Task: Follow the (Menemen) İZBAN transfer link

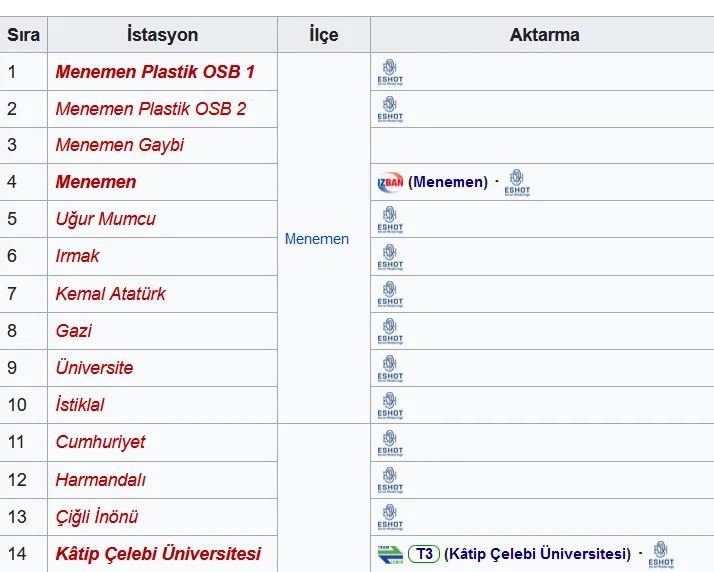Action: pyautogui.click(x=448, y=182)
